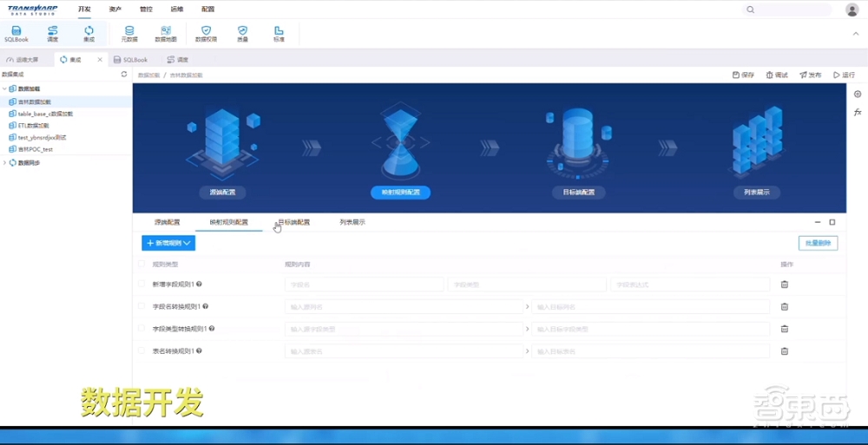Screen dimensions: 868x445
Task: Open the 数据权限 data permission tool
Action: tap(206, 34)
